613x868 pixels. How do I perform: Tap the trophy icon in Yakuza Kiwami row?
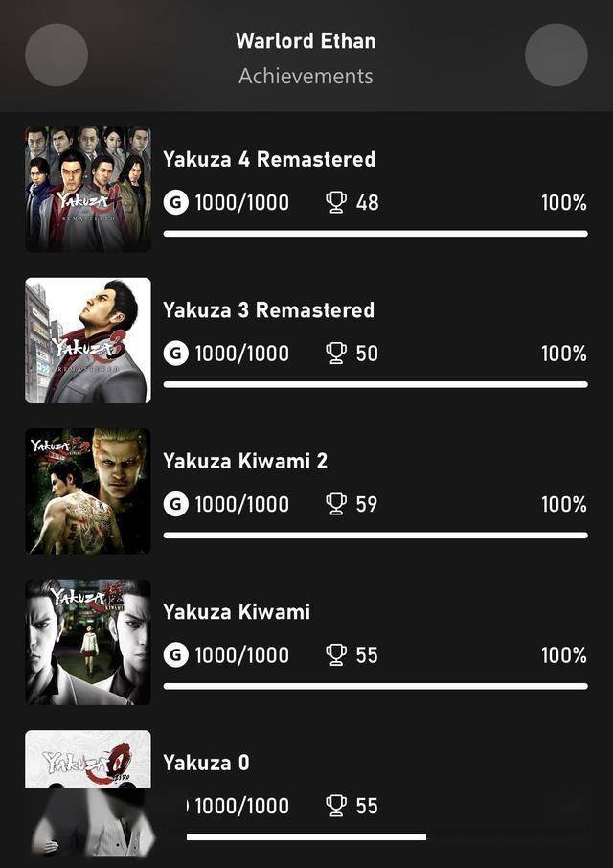pyautogui.click(x=336, y=655)
